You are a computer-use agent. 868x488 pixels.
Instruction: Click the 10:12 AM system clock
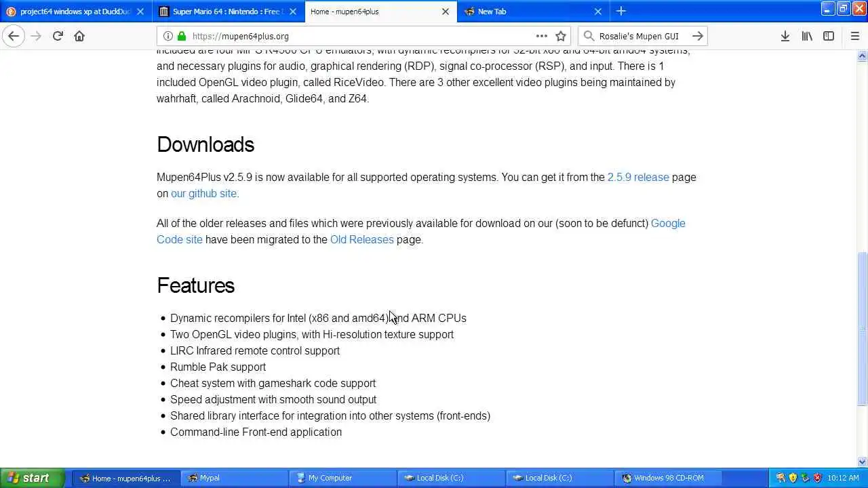(x=843, y=478)
